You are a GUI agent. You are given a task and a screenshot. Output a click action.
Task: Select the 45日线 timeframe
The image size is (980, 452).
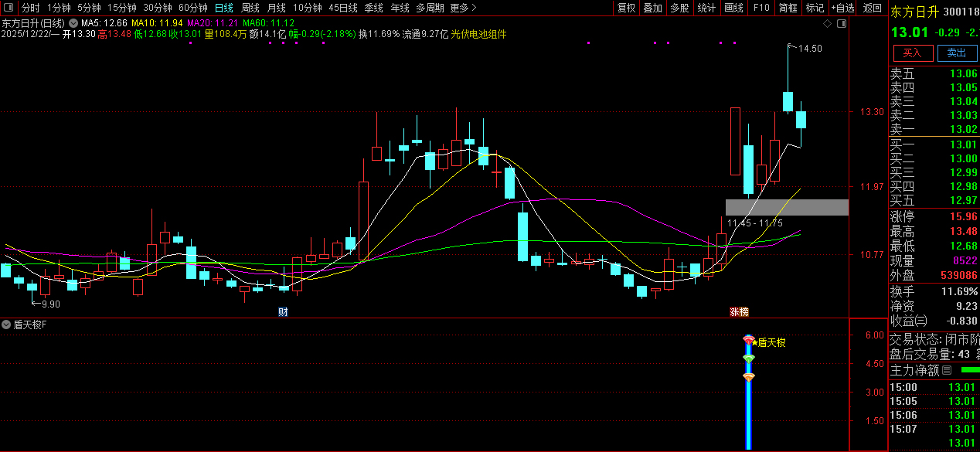[x=342, y=8]
